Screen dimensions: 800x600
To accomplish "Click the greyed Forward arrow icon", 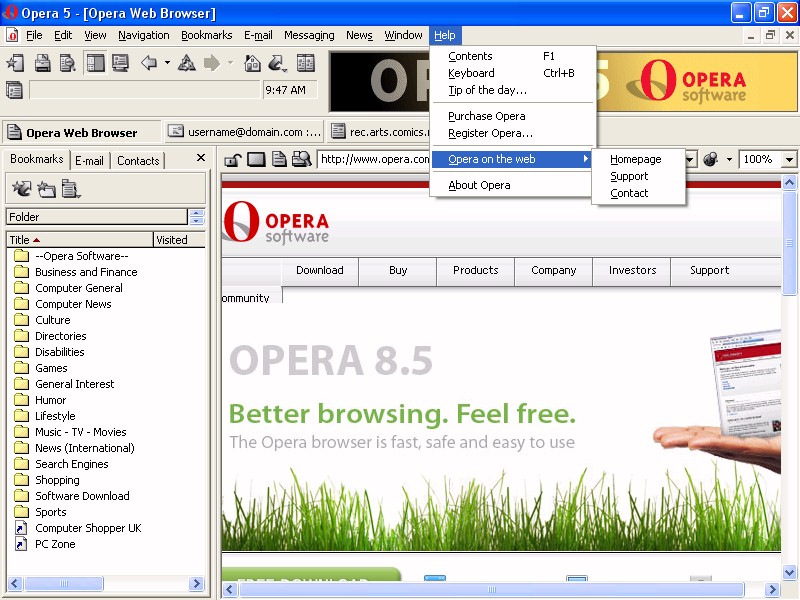I will [x=212, y=63].
